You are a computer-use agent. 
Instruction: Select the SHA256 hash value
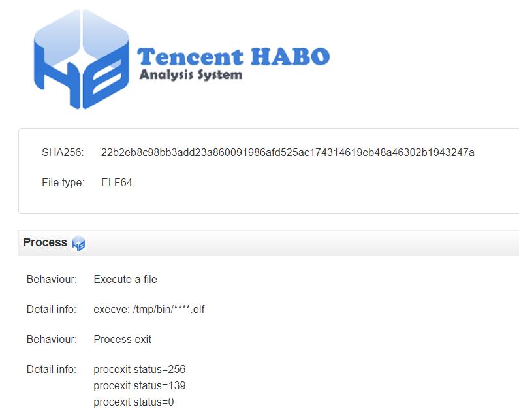coord(288,152)
